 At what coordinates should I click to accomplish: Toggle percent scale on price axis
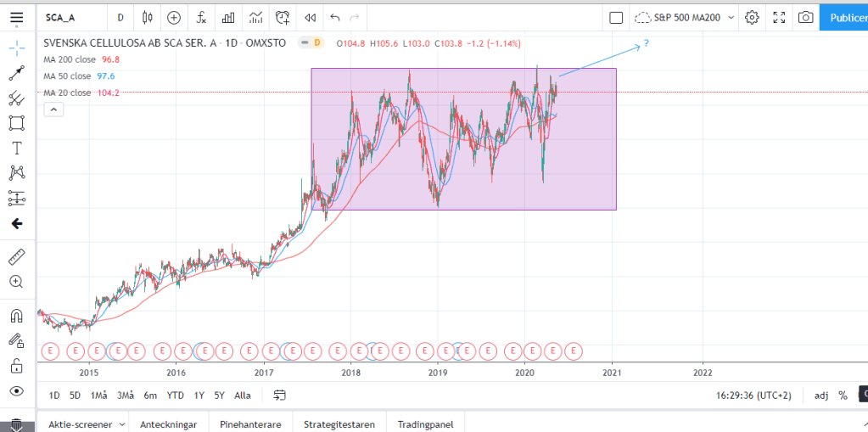843,395
